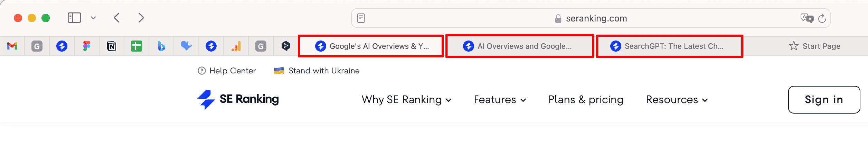868x152 pixels.
Task: Open the tab group dropdown chevron
Action: point(93,18)
